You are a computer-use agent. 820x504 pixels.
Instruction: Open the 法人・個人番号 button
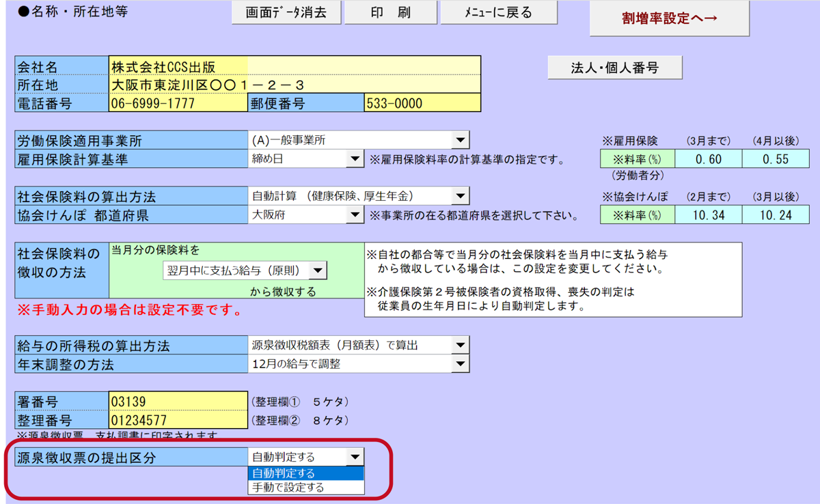(614, 68)
